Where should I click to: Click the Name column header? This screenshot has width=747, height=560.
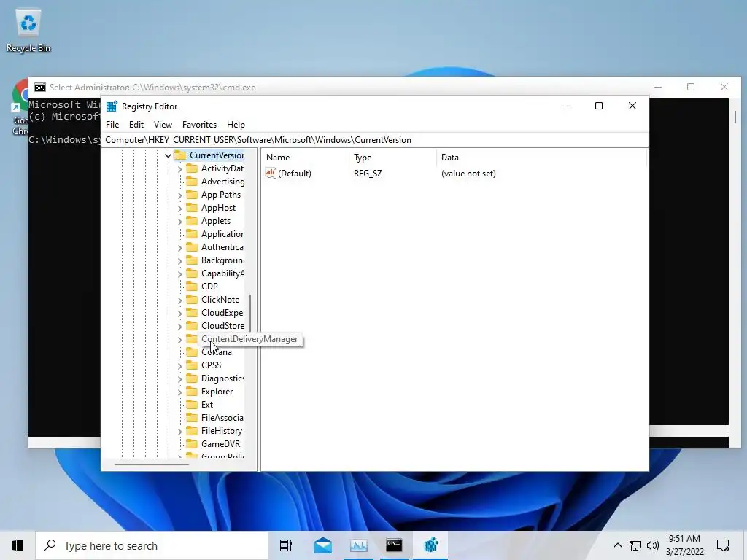306,157
